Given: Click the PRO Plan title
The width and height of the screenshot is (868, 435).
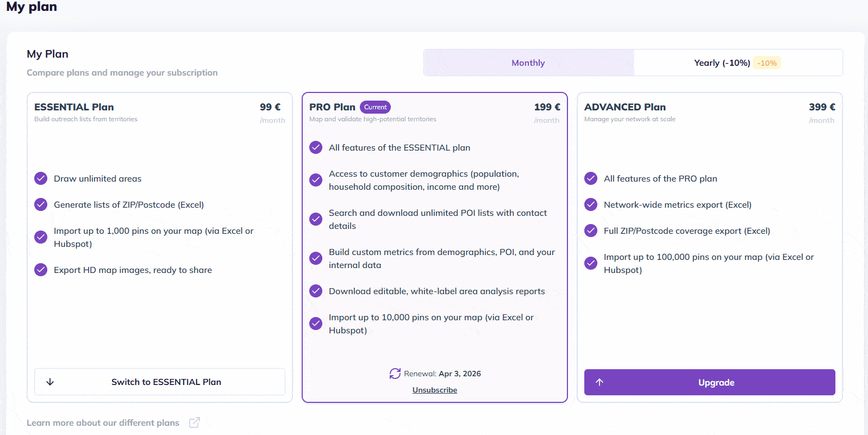Looking at the screenshot, I should click(x=332, y=107).
